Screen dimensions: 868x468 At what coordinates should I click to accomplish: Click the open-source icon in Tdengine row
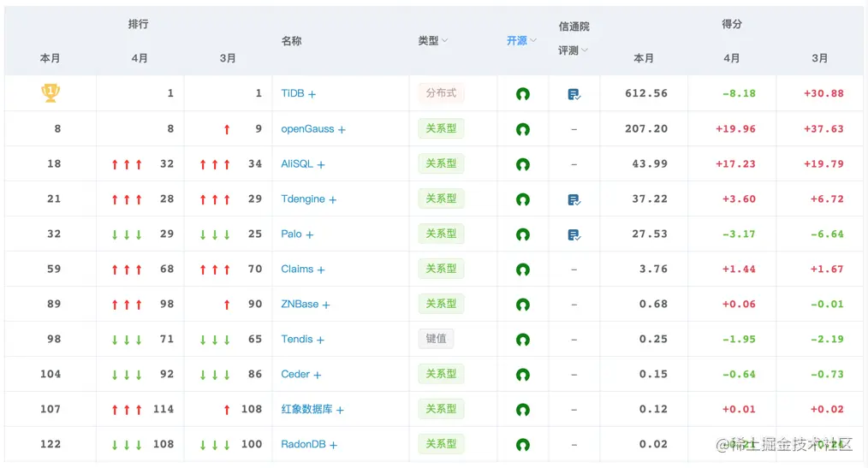tap(522, 199)
